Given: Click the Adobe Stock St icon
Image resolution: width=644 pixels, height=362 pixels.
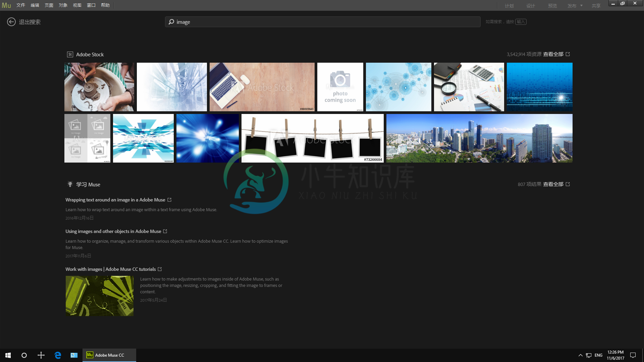Looking at the screenshot, I should pyautogui.click(x=70, y=54).
